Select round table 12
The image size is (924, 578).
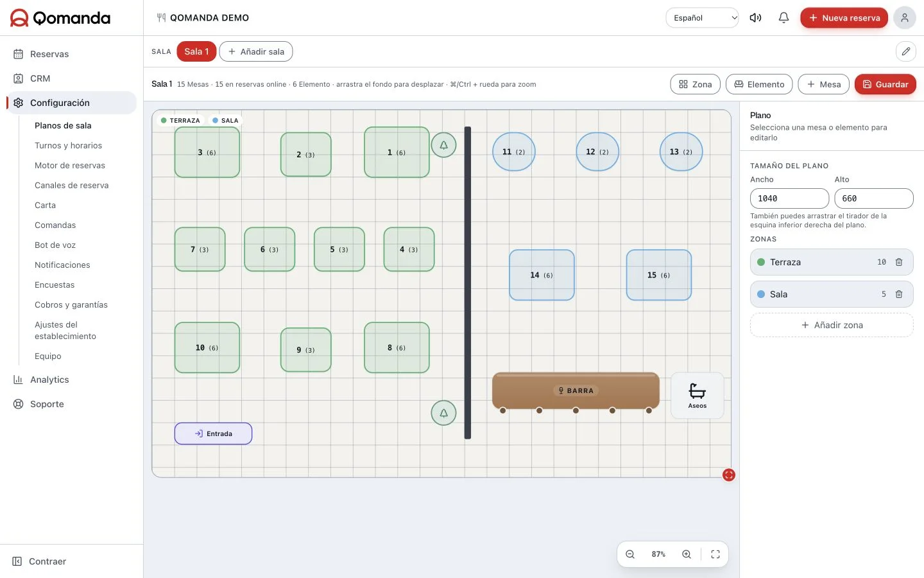pos(597,152)
